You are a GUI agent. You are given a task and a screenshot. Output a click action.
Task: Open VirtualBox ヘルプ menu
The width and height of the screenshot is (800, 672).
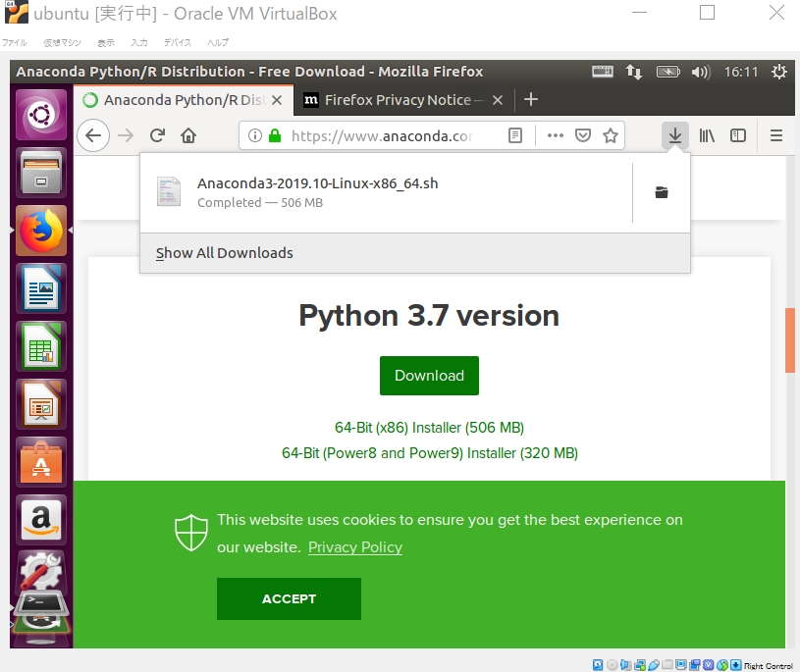pos(218,43)
